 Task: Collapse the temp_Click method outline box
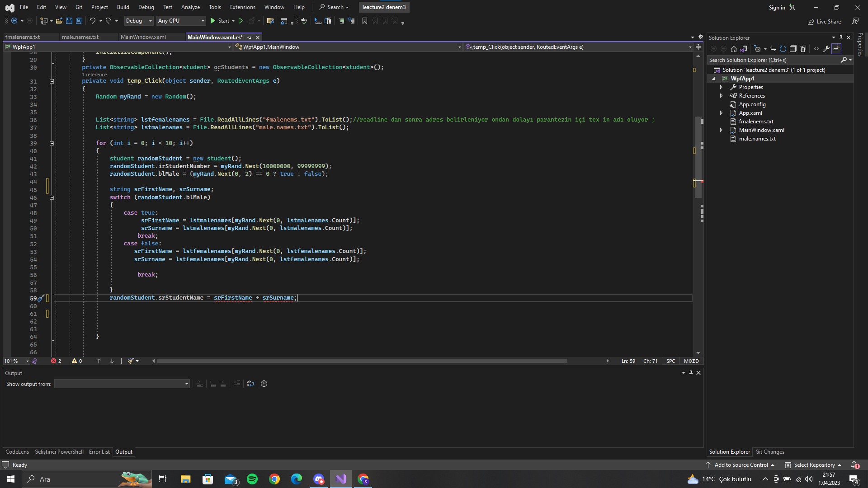pos(52,81)
